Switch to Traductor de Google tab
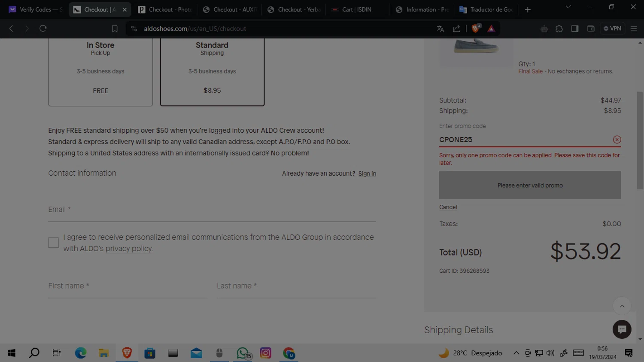This screenshot has width=644, height=362. point(486,9)
